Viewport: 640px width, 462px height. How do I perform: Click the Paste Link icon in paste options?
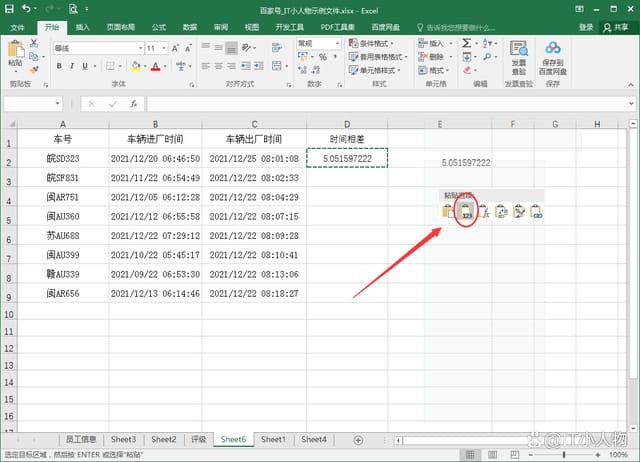point(537,211)
